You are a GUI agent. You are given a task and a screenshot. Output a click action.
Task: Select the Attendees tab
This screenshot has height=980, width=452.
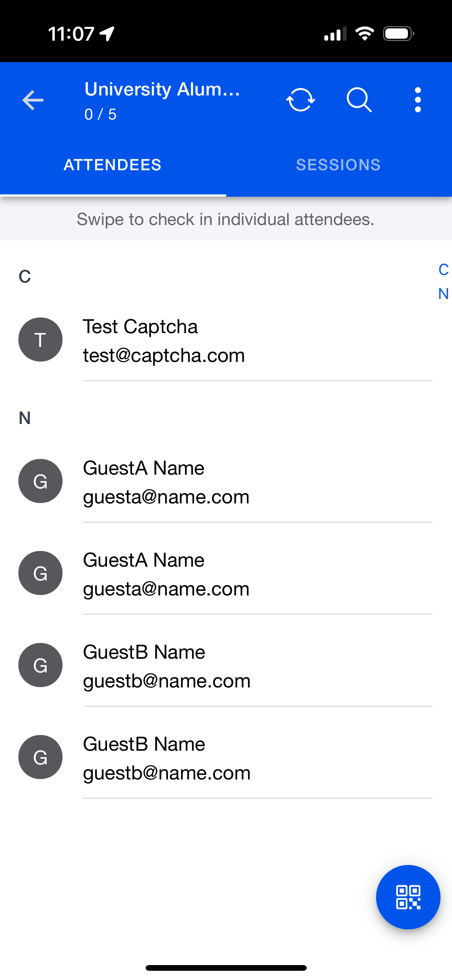pyautogui.click(x=113, y=165)
